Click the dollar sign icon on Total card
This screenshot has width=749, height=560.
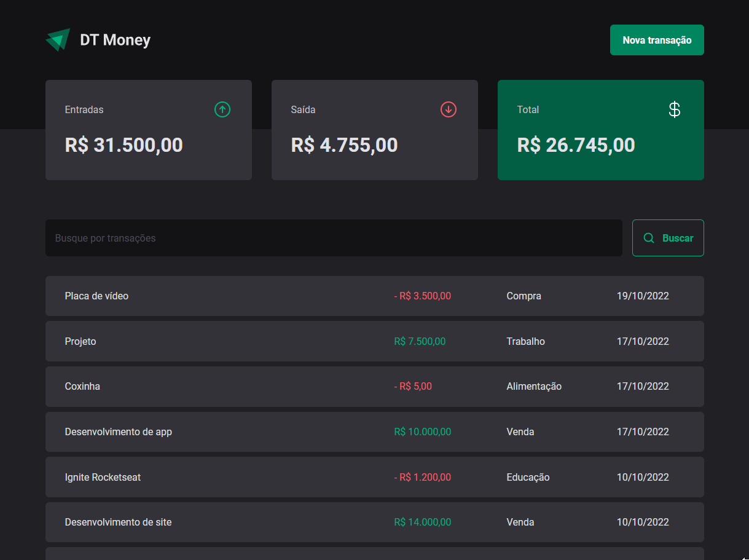pos(675,109)
